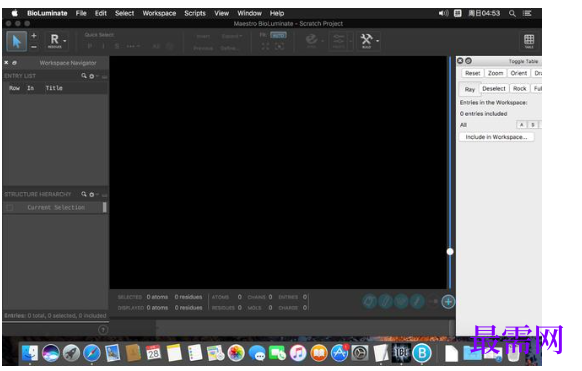Click the Style toolbar icon
Screen dimensions: 582x371
[311, 40]
